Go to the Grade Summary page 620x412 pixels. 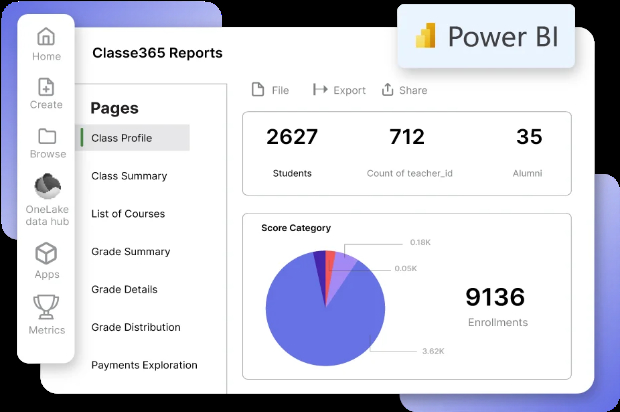pos(131,251)
